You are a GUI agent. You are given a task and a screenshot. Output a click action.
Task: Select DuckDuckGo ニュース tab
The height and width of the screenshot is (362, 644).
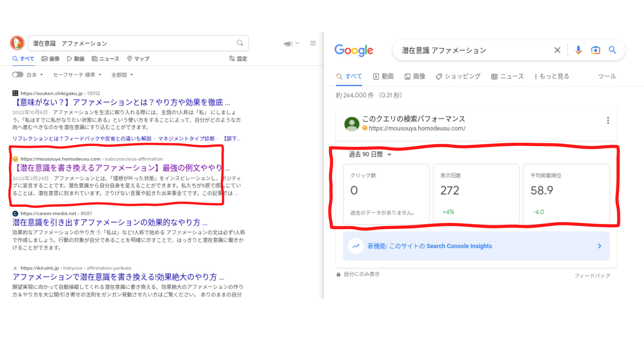(105, 59)
